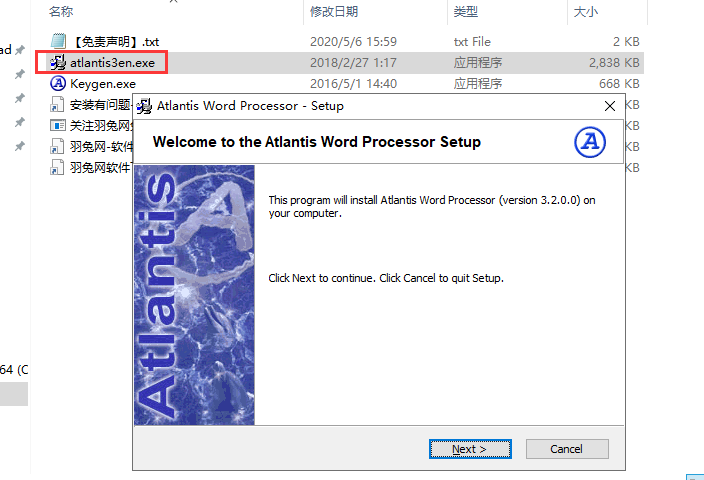
Task: Sort files by 类型 column header
Action: [466, 12]
